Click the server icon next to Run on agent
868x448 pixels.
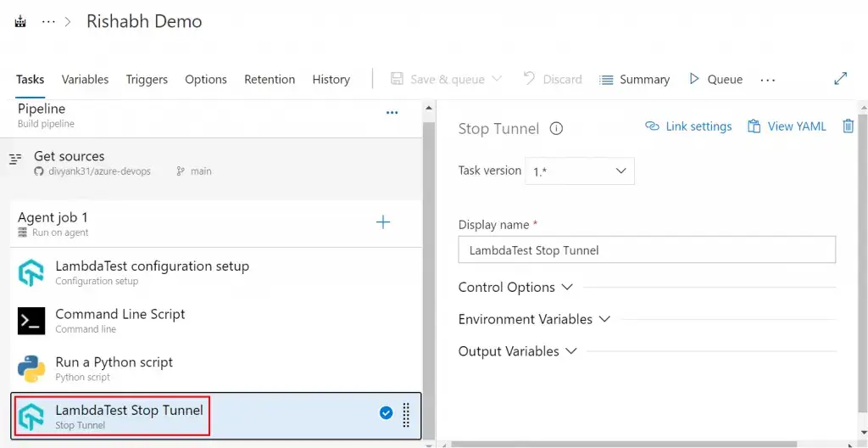23,232
